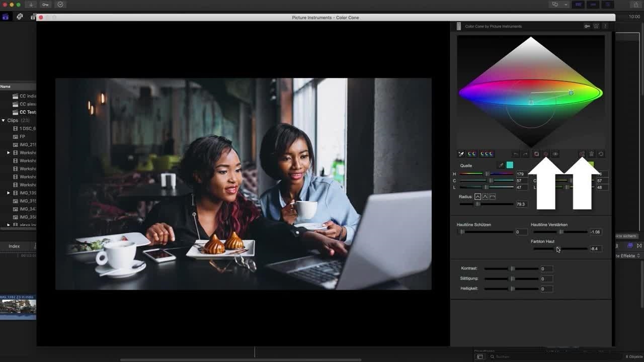The image size is (644, 362).
Task: Pick source color with Quelle eyedropper
Action: point(501,165)
